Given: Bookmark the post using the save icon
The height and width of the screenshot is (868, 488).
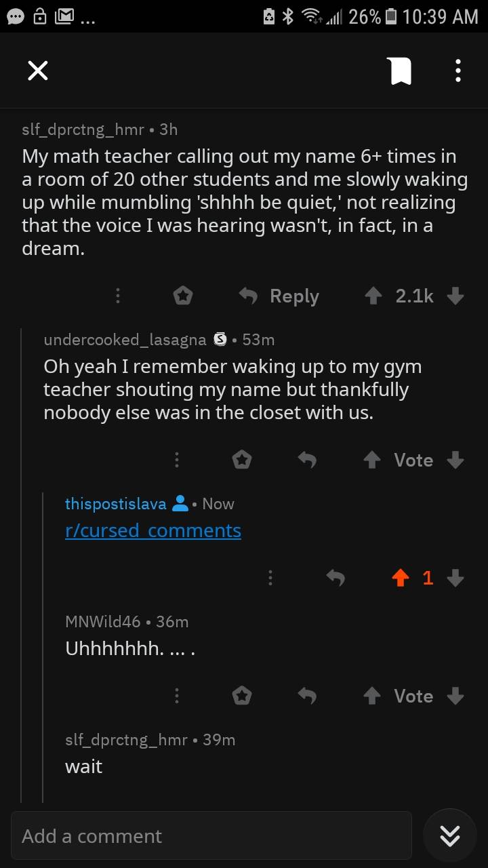Looking at the screenshot, I should [x=400, y=71].
